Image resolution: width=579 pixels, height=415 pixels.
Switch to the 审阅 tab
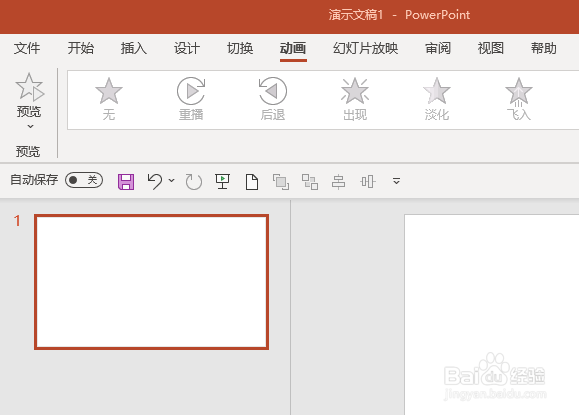438,48
